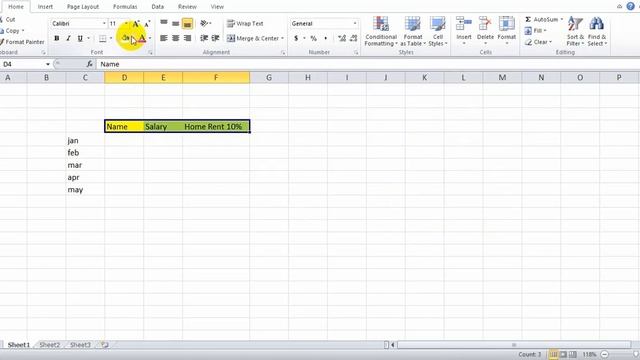Open the Font Color dropdown arrow
This screenshot has height=360, width=640.
pos(150,38)
